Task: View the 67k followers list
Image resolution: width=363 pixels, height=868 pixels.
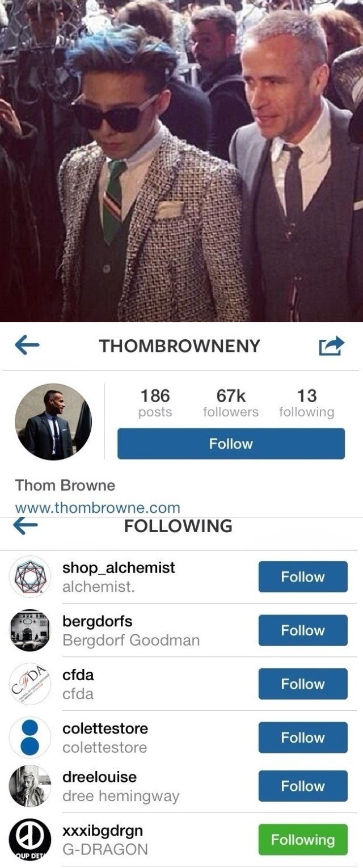Action: click(231, 403)
